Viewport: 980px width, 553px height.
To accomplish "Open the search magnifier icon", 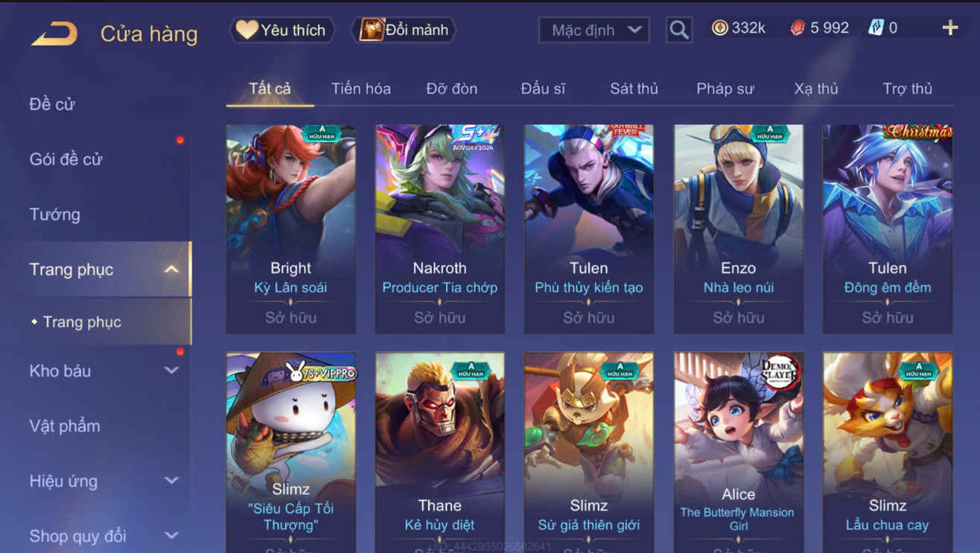I will (678, 30).
